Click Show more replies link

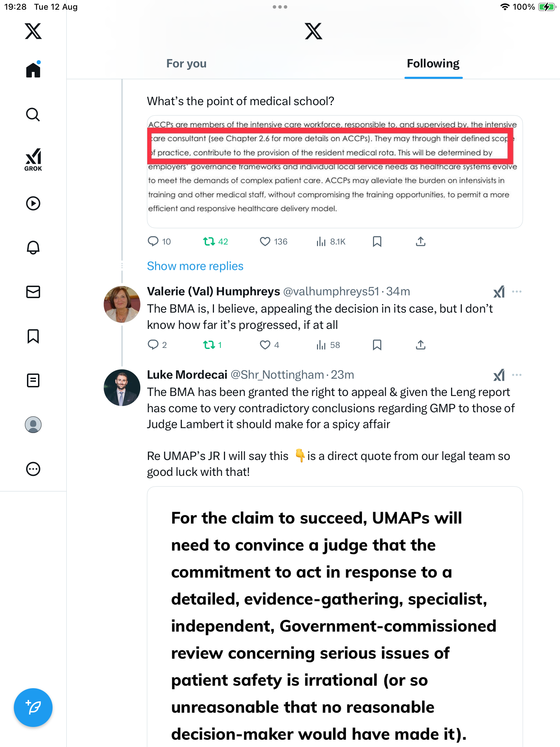point(195,266)
